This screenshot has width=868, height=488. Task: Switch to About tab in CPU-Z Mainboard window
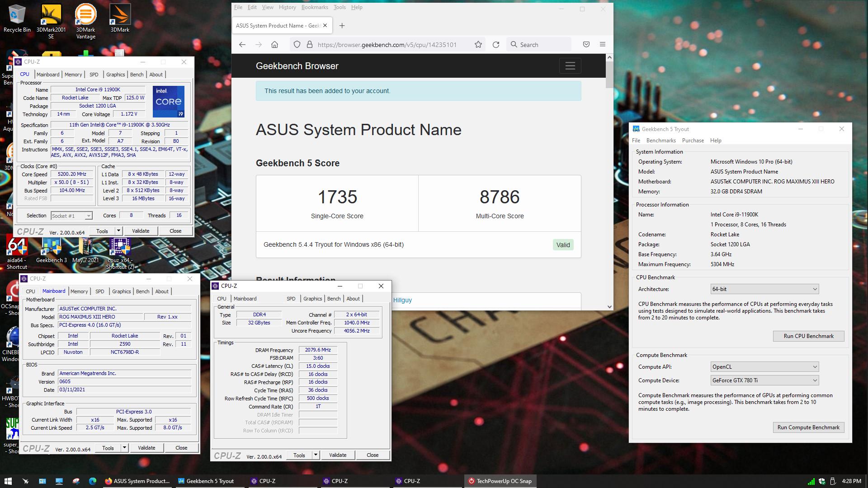(x=162, y=291)
